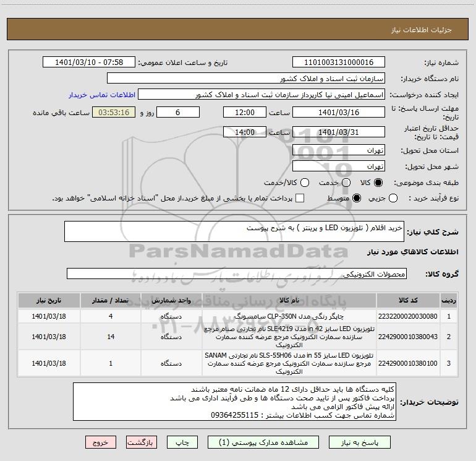Click item code 2232200020030080
The height and width of the screenshot is (461, 476).
408,316
